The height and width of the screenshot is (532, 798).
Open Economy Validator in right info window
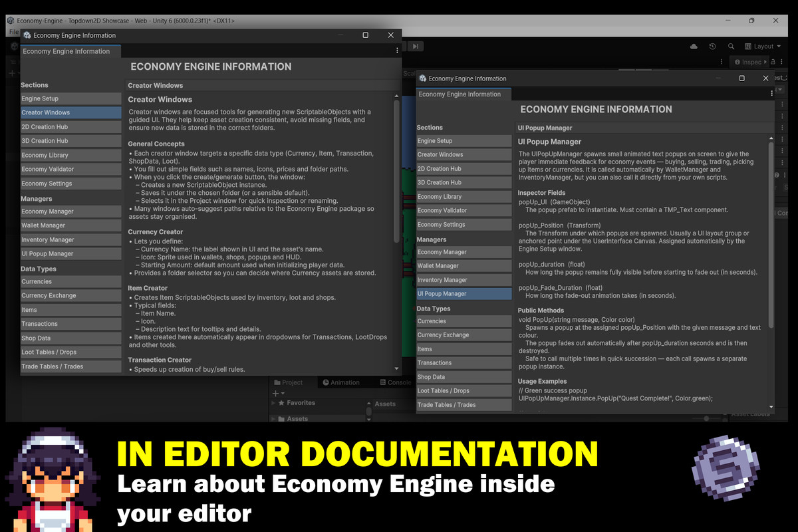(464, 211)
